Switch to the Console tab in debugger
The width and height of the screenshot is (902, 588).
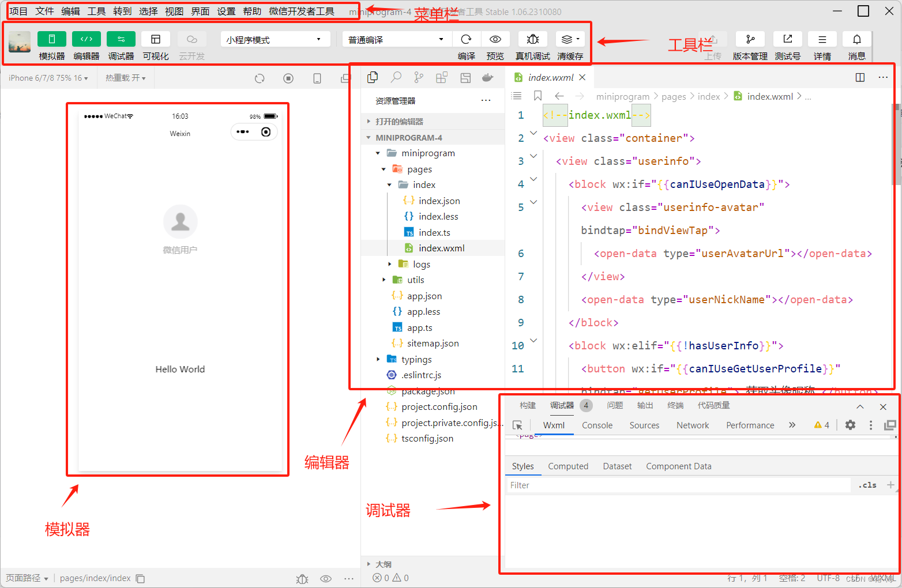point(597,425)
